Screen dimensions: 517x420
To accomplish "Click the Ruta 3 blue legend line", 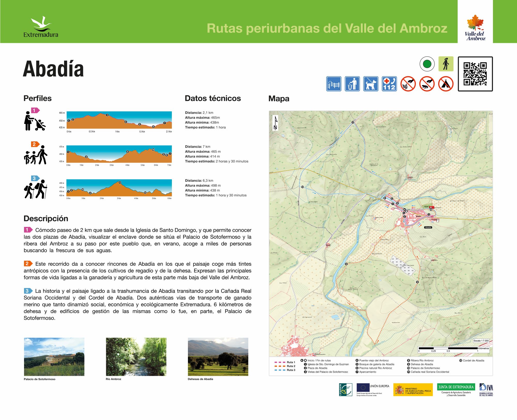I will [280, 370].
